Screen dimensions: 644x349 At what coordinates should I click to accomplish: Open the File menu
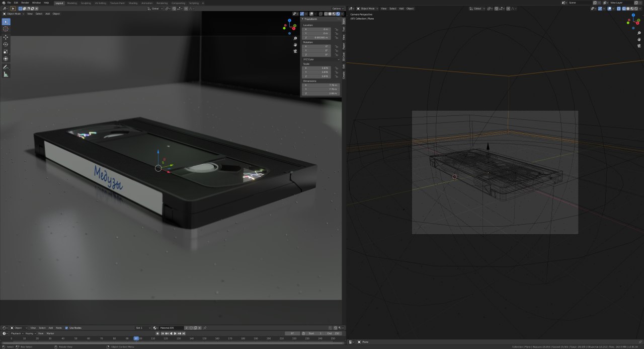point(9,3)
